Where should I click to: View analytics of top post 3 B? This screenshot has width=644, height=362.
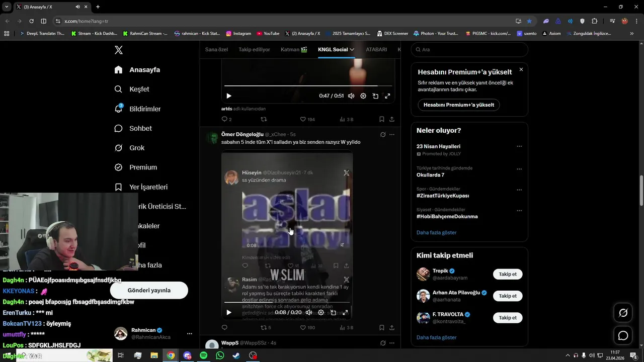pyautogui.click(x=346, y=119)
